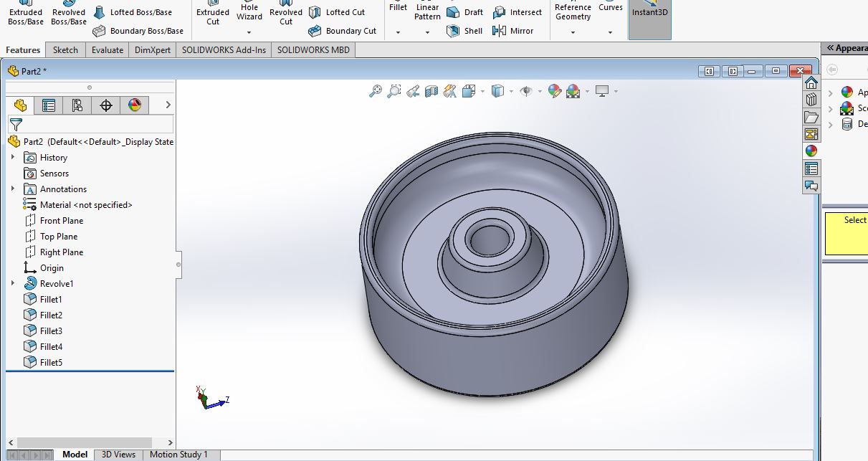Click the Apply Scene icon
The width and height of the screenshot is (868, 461).
tap(573, 91)
